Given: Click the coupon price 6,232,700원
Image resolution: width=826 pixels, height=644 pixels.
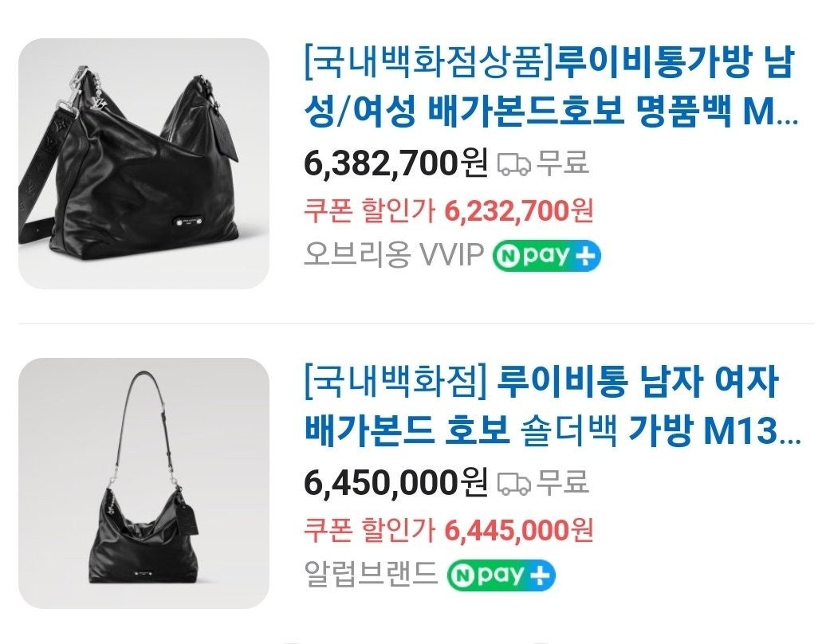Looking at the screenshot, I should (x=519, y=211).
